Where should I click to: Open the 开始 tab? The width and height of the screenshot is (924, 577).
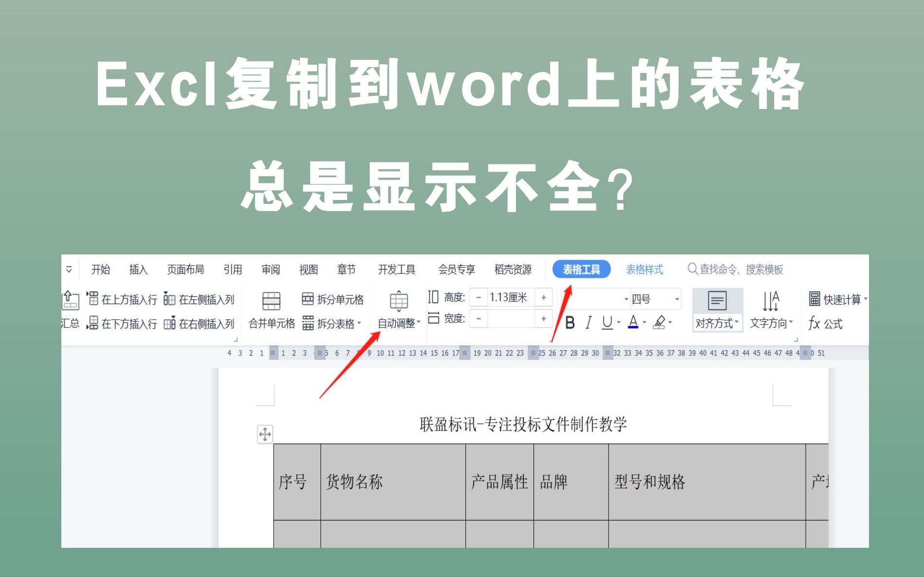pyautogui.click(x=101, y=269)
